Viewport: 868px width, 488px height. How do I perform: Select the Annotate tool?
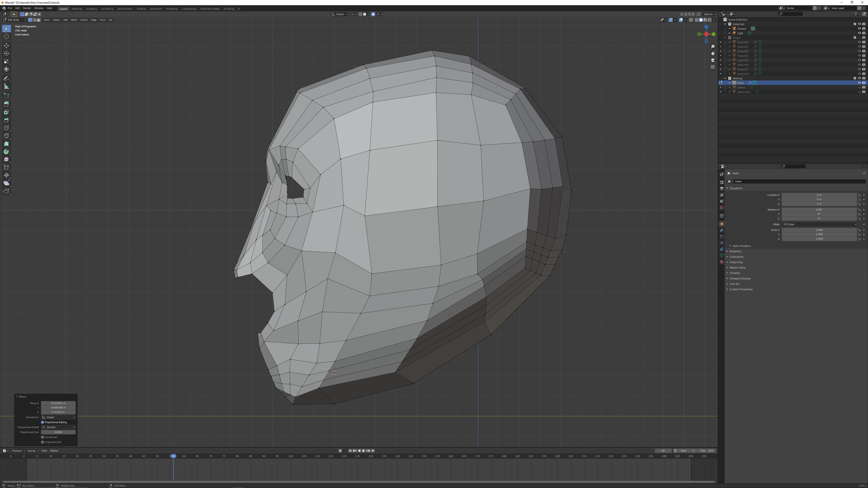click(x=6, y=78)
